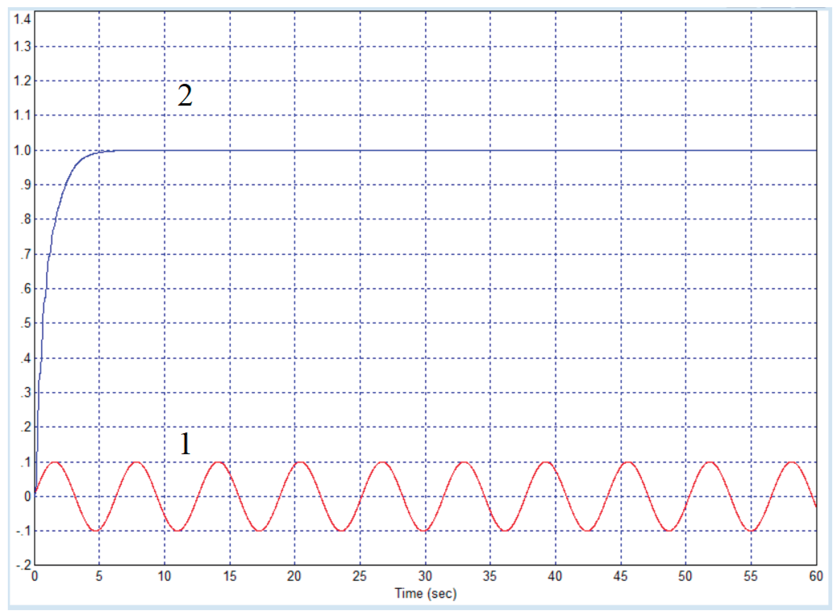Click y-axis tick label '.9'

(x=26, y=184)
